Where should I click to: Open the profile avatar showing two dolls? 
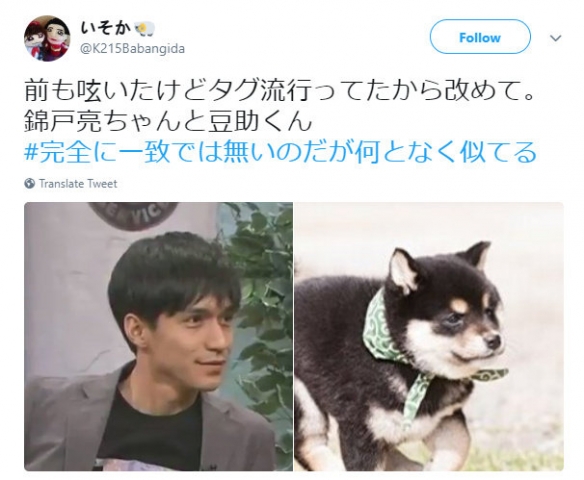pyautogui.click(x=47, y=38)
